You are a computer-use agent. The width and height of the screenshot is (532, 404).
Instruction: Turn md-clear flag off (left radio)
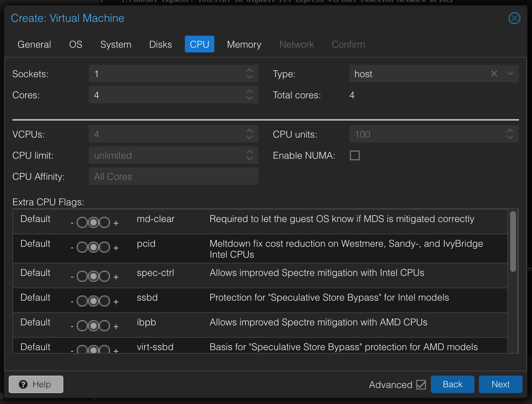click(x=82, y=222)
